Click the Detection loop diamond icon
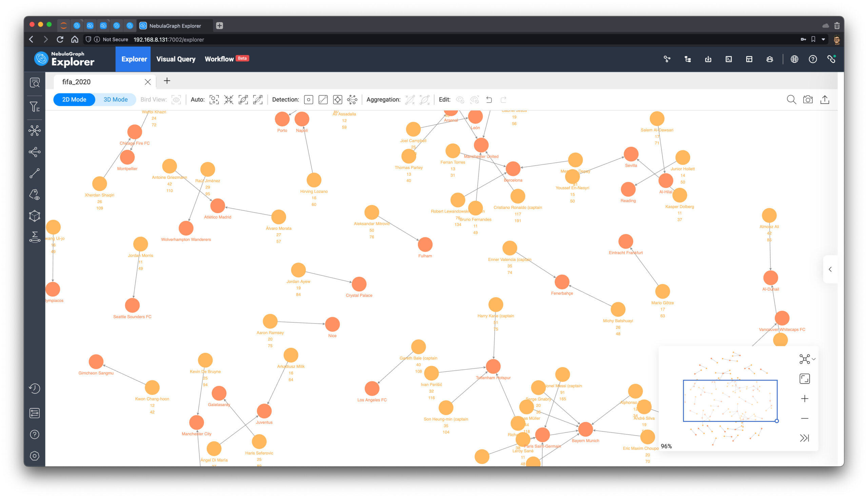The height and width of the screenshot is (498, 868). [x=337, y=100]
